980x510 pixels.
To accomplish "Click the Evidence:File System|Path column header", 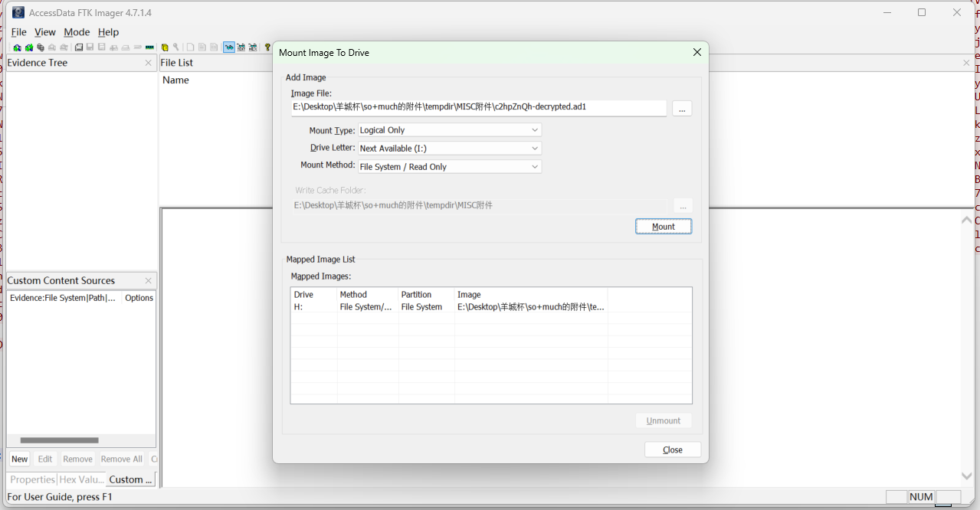I will [x=64, y=298].
